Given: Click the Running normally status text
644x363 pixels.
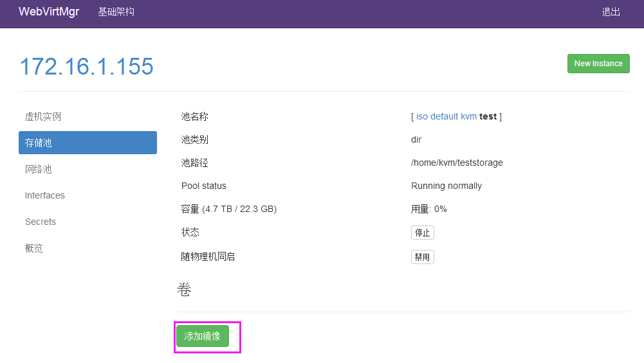Looking at the screenshot, I should (446, 186).
